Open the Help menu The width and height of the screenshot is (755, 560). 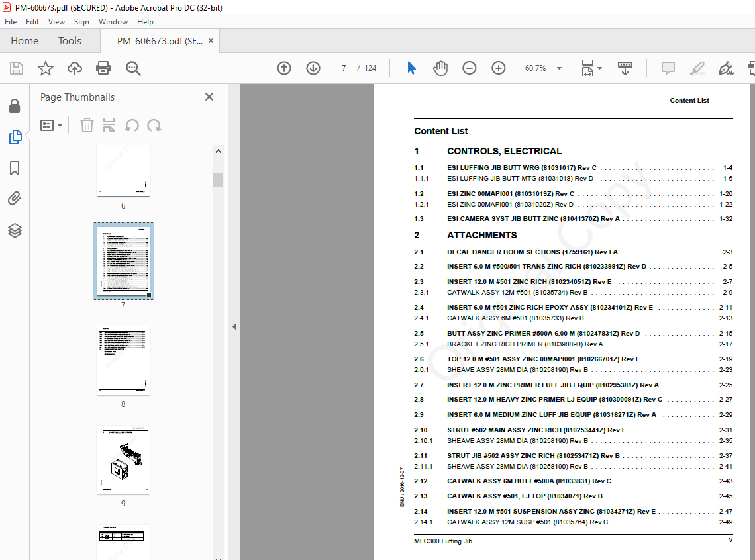(x=145, y=22)
